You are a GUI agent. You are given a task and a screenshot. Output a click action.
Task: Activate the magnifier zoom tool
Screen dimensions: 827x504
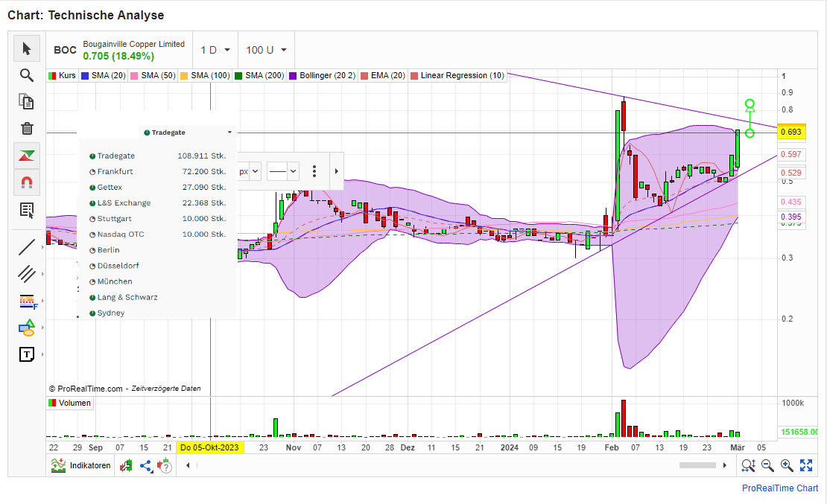(x=27, y=75)
